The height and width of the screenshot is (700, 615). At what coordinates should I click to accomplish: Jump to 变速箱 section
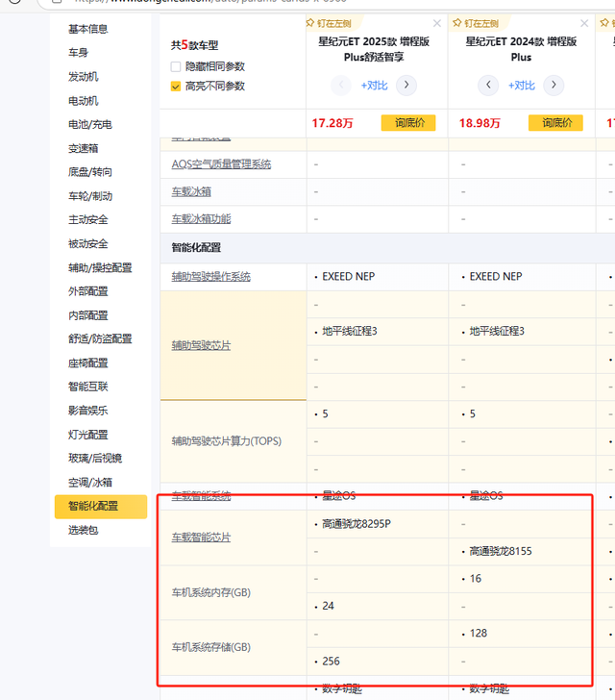coord(83,148)
